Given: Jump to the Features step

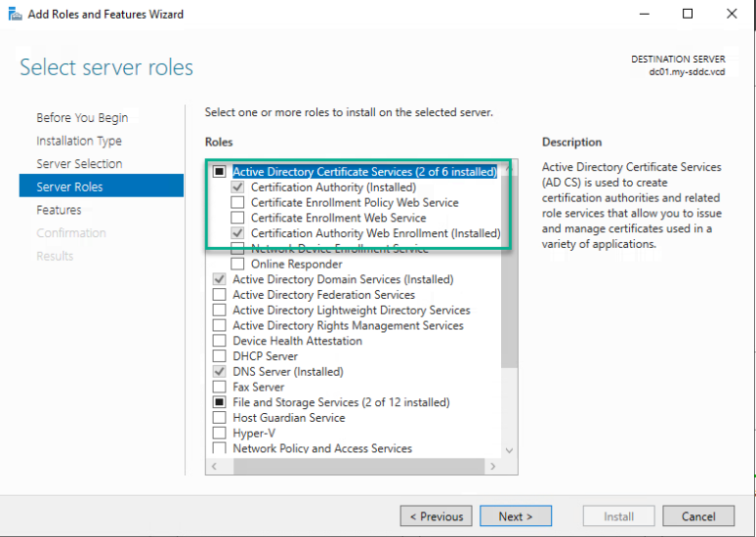Looking at the screenshot, I should pos(59,210).
